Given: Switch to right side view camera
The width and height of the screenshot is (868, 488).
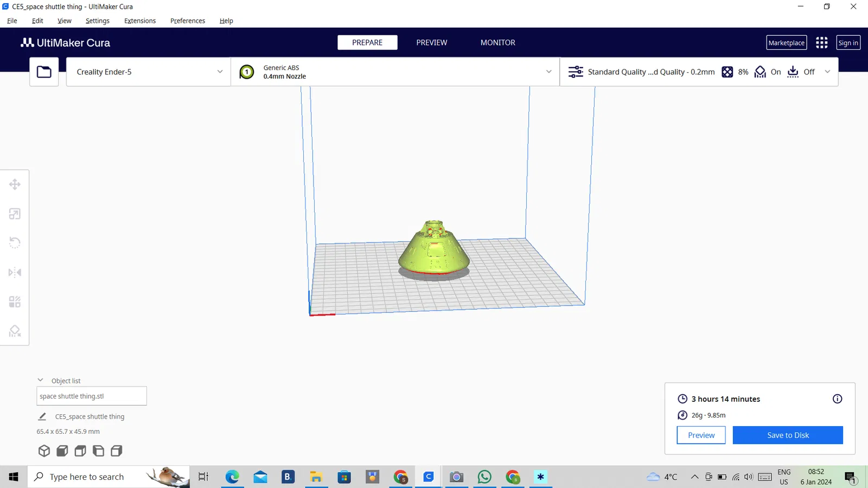Looking at the screenshot, I should (x=116, y=451).
